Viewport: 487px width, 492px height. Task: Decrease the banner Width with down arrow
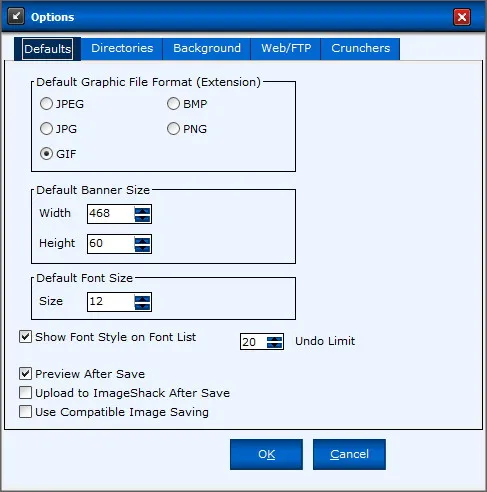(x=142, y=218)
